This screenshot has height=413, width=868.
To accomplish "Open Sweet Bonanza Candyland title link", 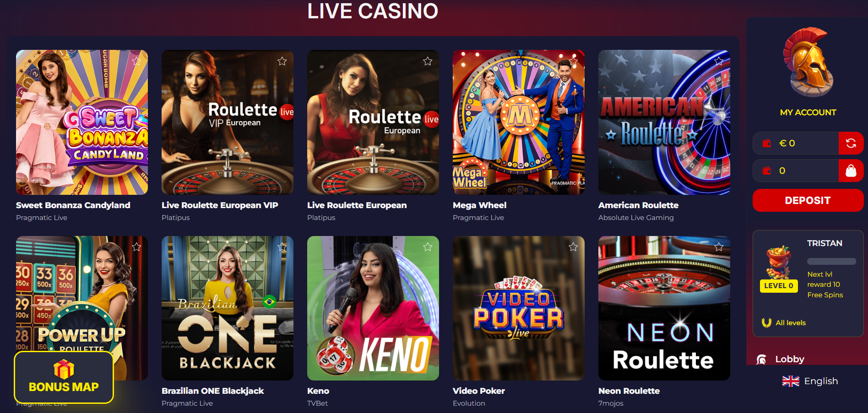I will [73, 205].
